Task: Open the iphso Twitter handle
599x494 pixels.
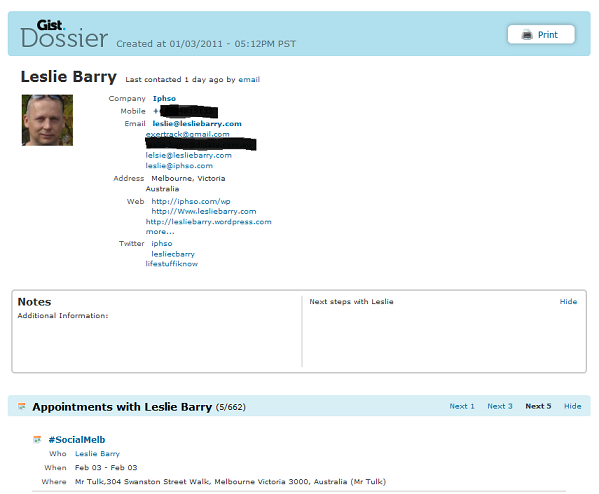Action: tap(162, 243)
